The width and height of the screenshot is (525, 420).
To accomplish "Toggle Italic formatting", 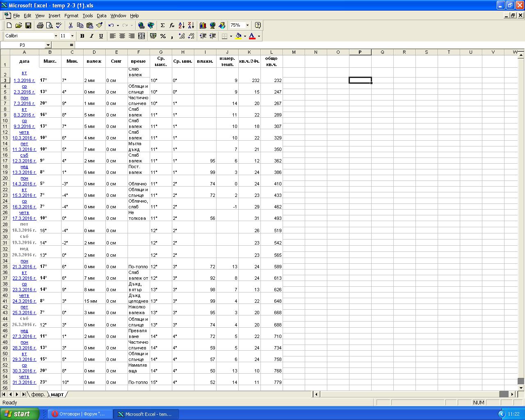I will 91,36.
